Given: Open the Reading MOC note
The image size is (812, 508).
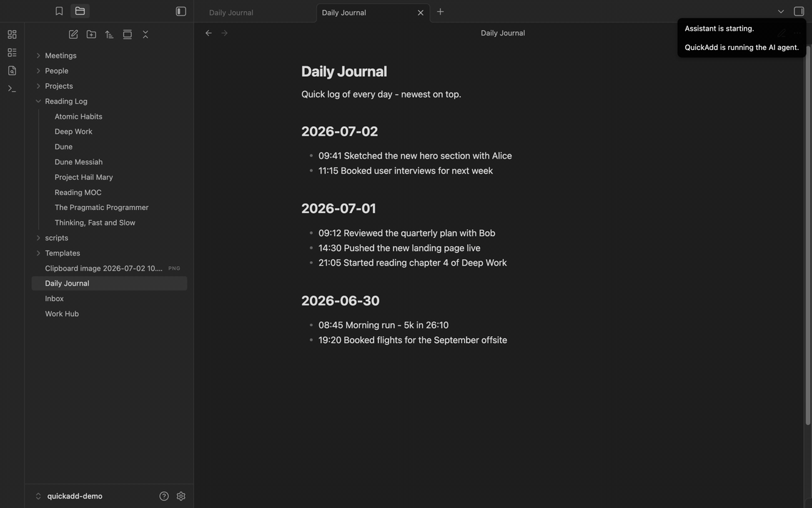Looking at the screenshot, I should [113, 192].
